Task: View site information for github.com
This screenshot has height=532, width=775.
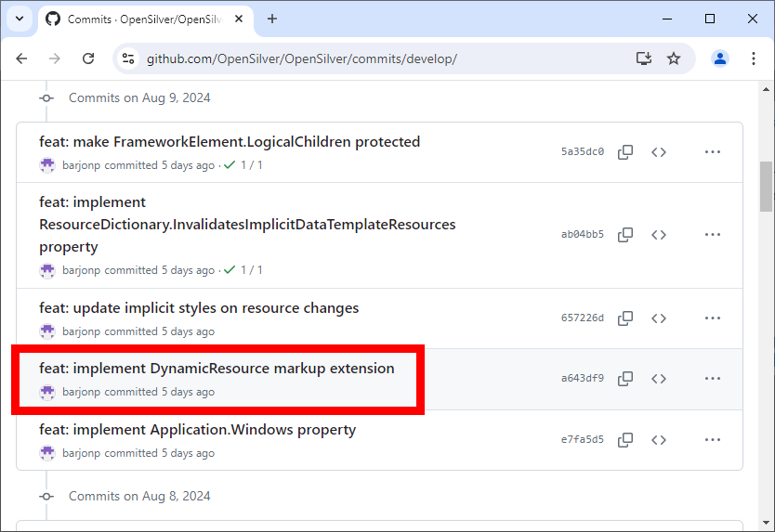Action: [128, 58]
